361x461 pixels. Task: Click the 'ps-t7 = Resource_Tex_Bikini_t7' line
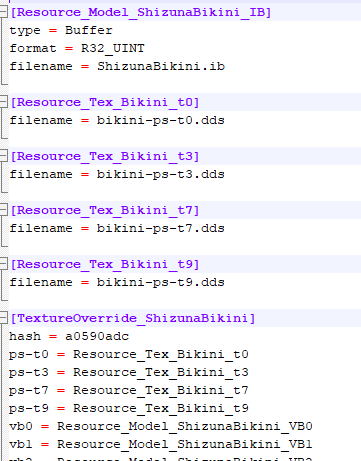pos(129,390)
